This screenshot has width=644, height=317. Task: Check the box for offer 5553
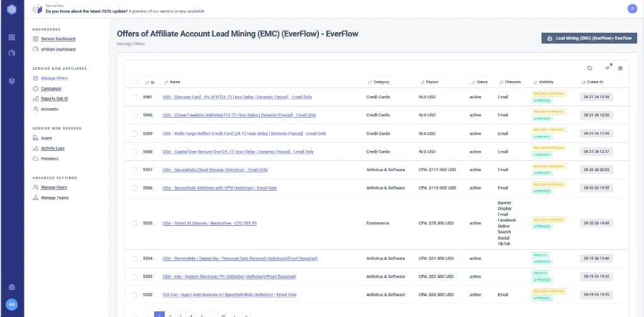[x=135, y=277]
